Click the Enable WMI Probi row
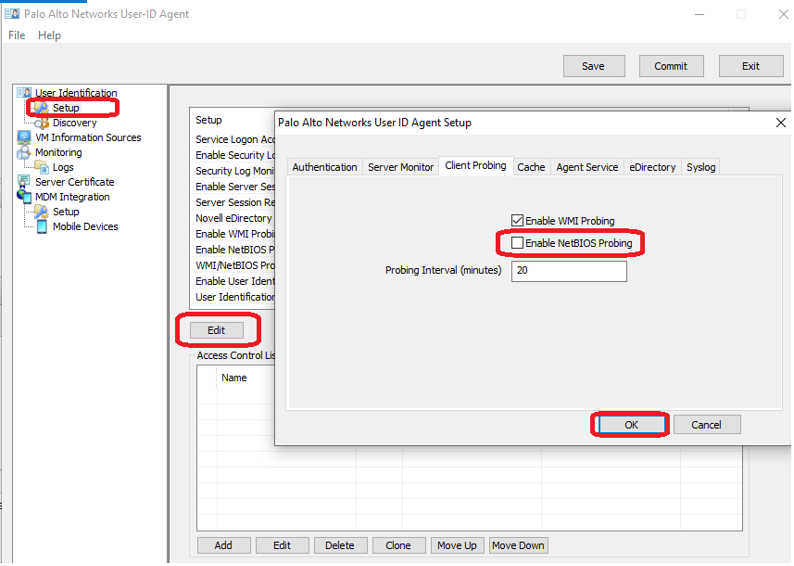 point(234,234)
